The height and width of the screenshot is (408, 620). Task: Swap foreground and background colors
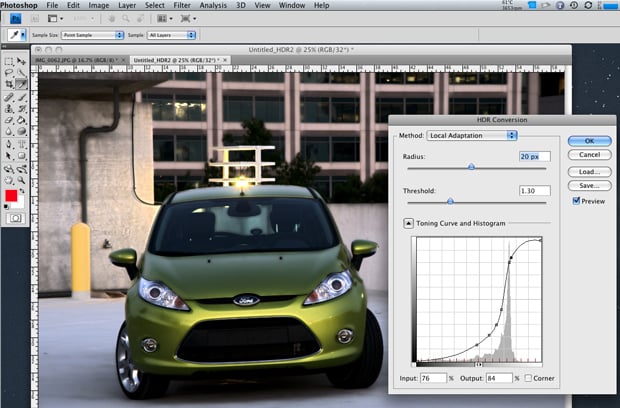click(22, 191)
